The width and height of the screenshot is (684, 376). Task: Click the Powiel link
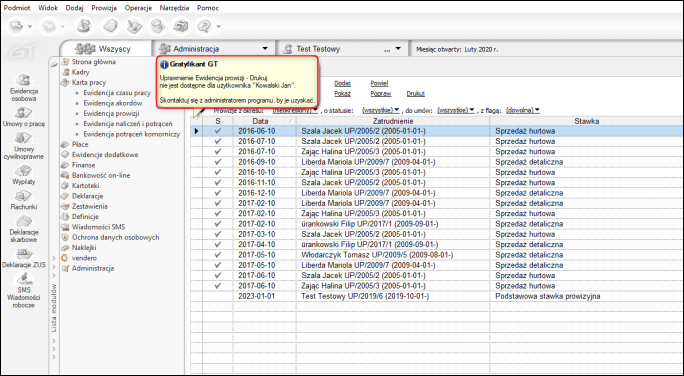379,83
